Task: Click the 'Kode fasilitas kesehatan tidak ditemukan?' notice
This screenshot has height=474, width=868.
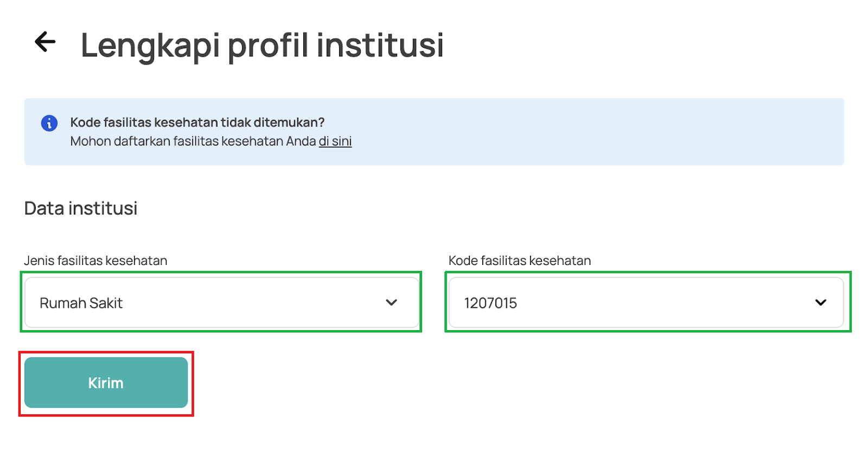Action: [197, 123]
